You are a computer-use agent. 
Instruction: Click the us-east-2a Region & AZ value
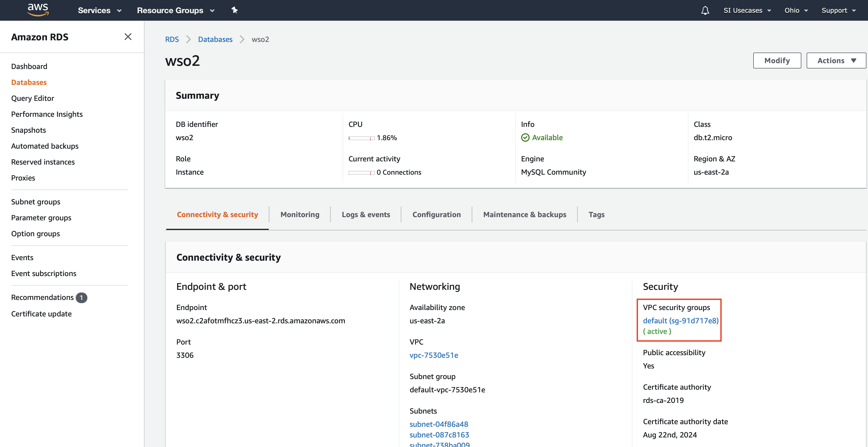(x=711, y=172)
